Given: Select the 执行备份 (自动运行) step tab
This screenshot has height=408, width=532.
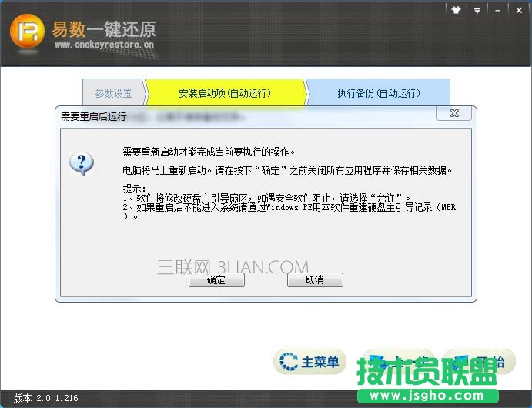Looking at the screenshot, I should point(378,93).
